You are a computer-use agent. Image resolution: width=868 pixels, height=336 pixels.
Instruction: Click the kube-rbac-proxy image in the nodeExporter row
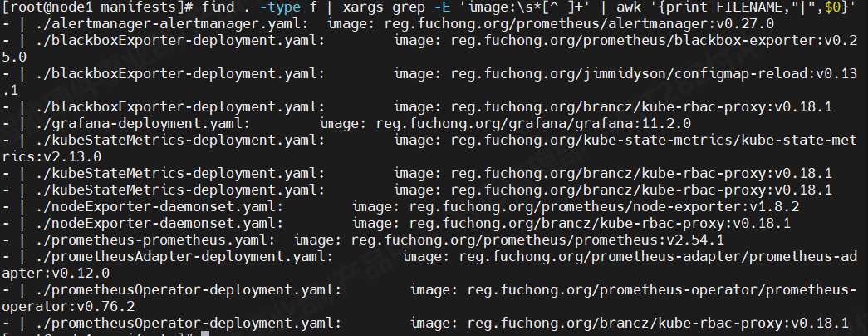(600, 224)
